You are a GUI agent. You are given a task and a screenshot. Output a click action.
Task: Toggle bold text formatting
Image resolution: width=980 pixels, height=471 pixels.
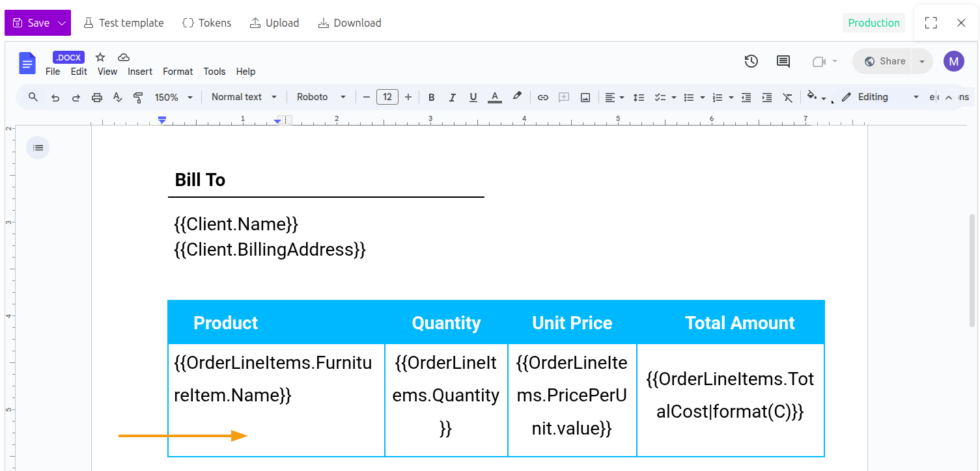(x=431, y=96)
